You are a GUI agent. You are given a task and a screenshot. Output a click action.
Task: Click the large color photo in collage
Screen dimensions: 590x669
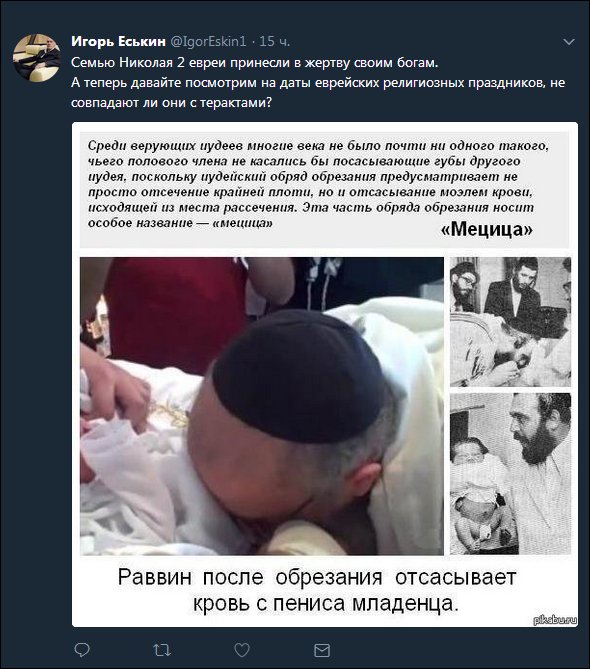tap(262, 406)
